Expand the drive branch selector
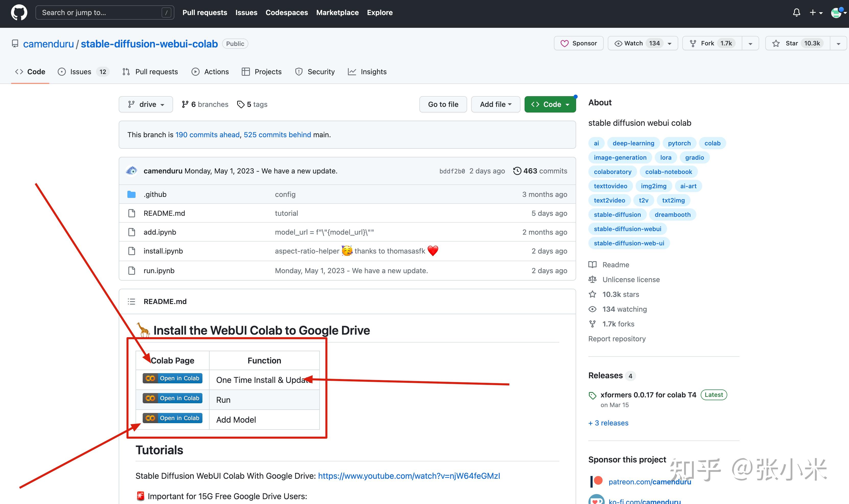Screen dimensions: 849x504 146,104
